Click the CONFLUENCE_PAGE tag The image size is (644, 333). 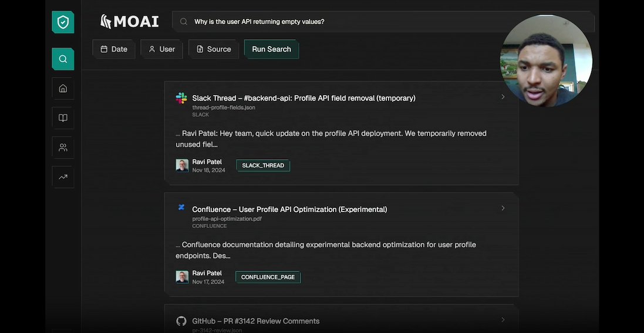point(268,277)
